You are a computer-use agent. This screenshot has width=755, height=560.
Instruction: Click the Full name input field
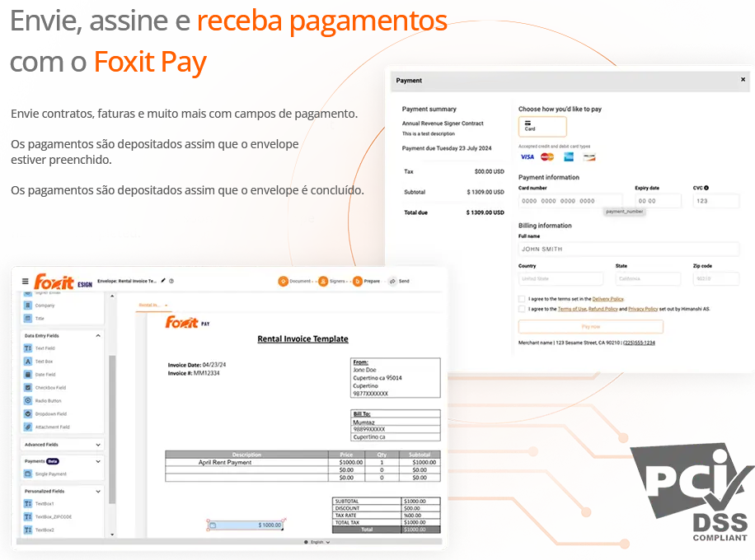tap(629, 249)
